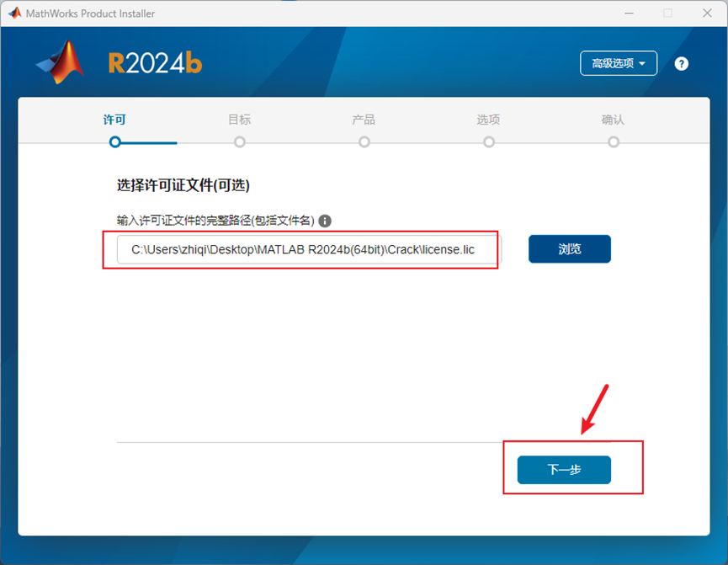Click the 许可 progress step circle
The image size is (728, 565).
pos(115,142)
